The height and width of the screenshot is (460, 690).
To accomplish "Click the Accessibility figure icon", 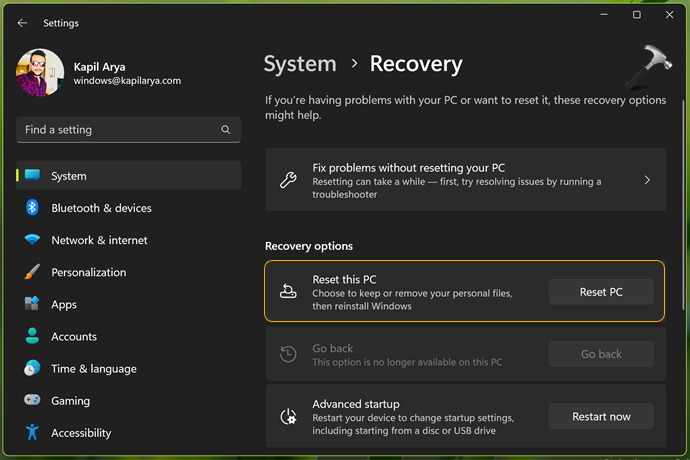I will [32, 432].
